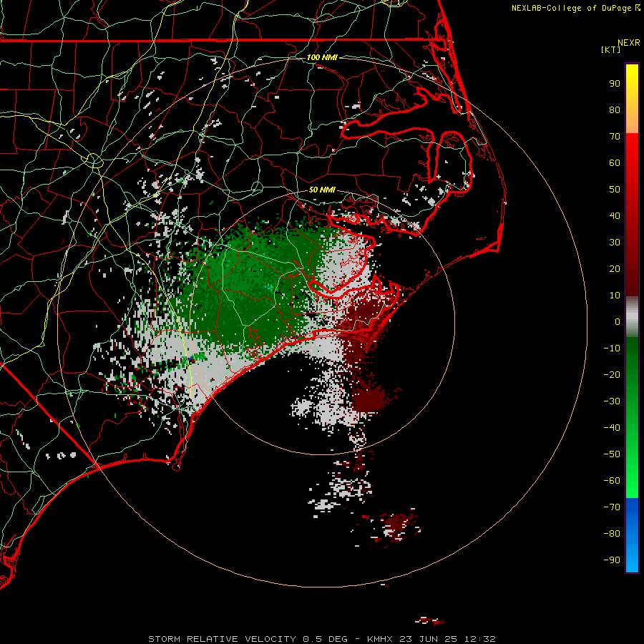Click the positive 40 scale label
The height and width of the screenshot is (644, 644).
click(615, 216)
